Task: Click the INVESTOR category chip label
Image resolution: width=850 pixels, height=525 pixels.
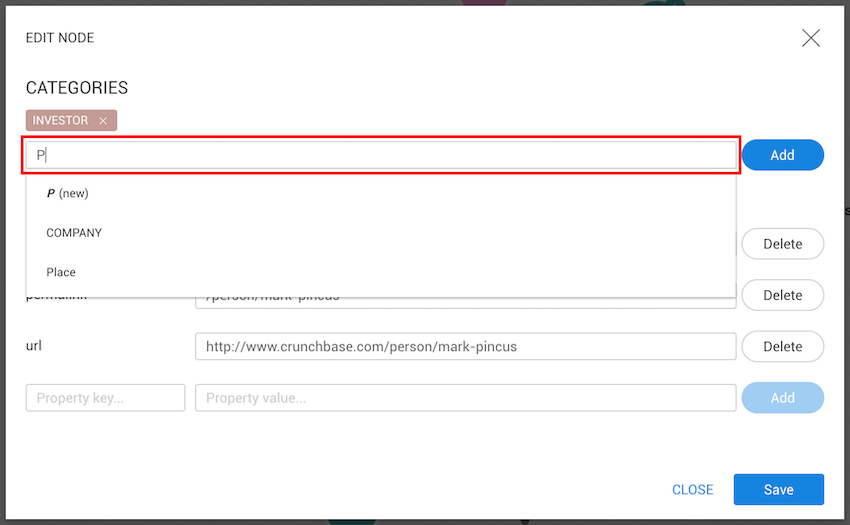Action: [x=60, y=120]
